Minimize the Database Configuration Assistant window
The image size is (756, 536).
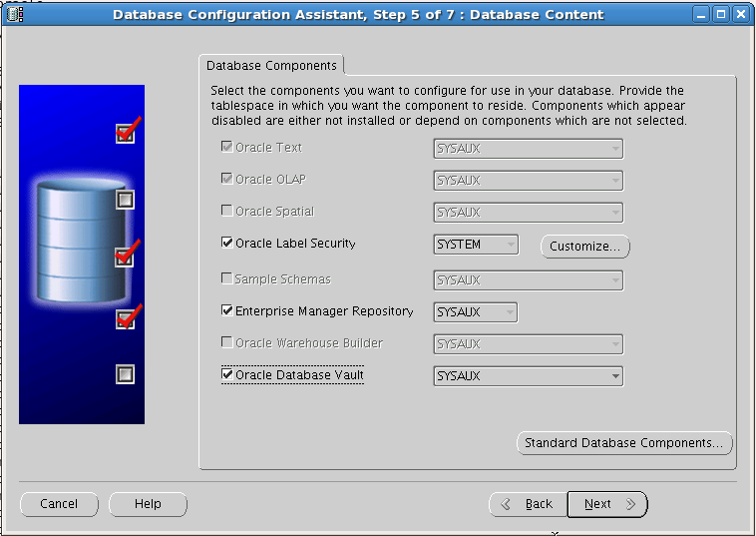pyautogui.click(x=701, y=15)
